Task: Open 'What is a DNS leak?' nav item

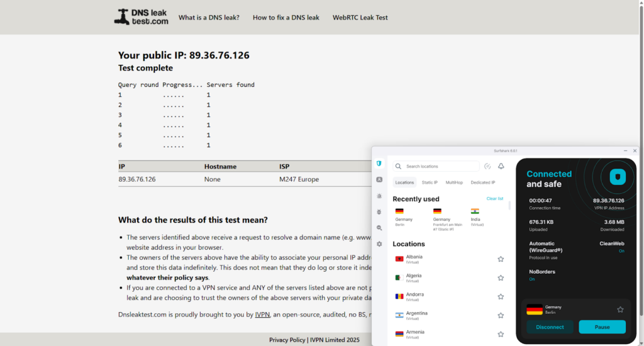Action: click(x=209, y=18)
